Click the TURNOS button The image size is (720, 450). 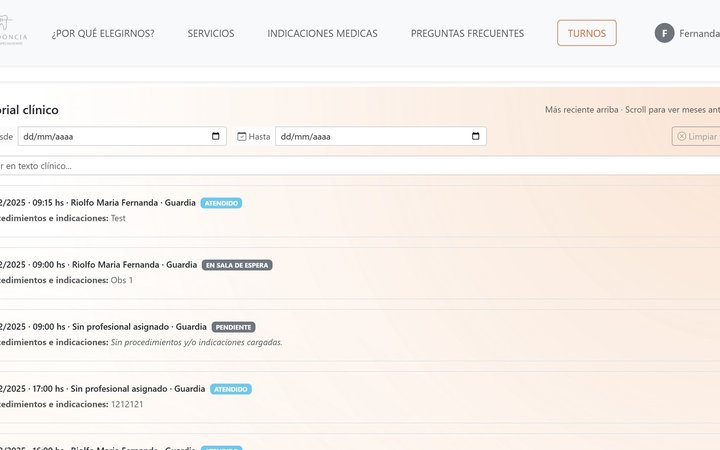click(x=586, y=33)
